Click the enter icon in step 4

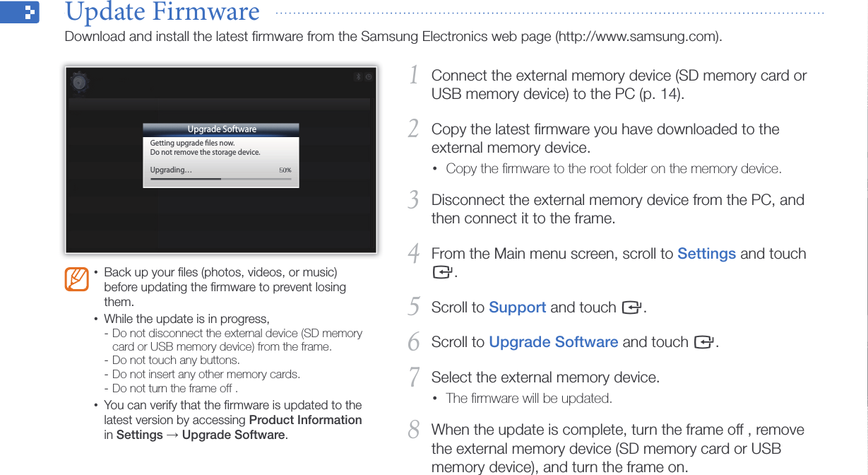pos(442,272)
